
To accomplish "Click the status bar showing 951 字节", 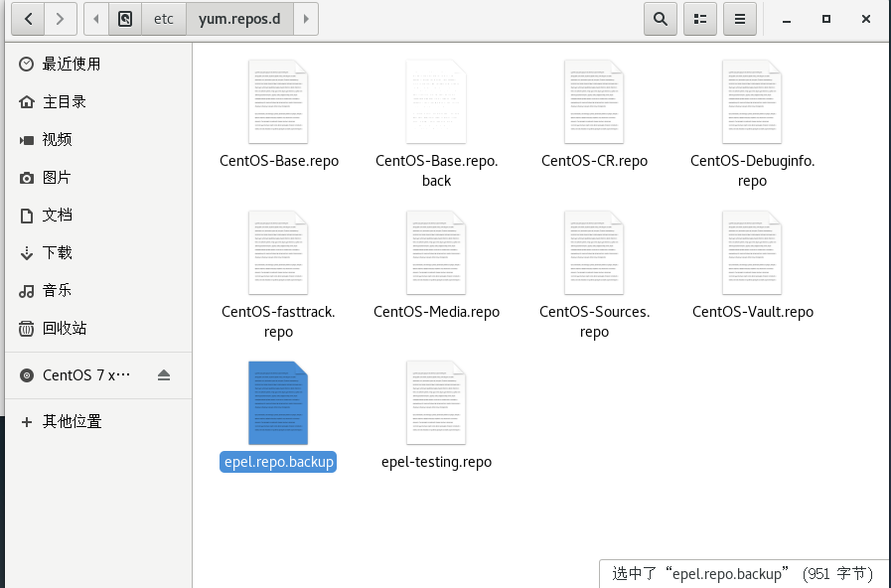I will click(x=742, y=574).
